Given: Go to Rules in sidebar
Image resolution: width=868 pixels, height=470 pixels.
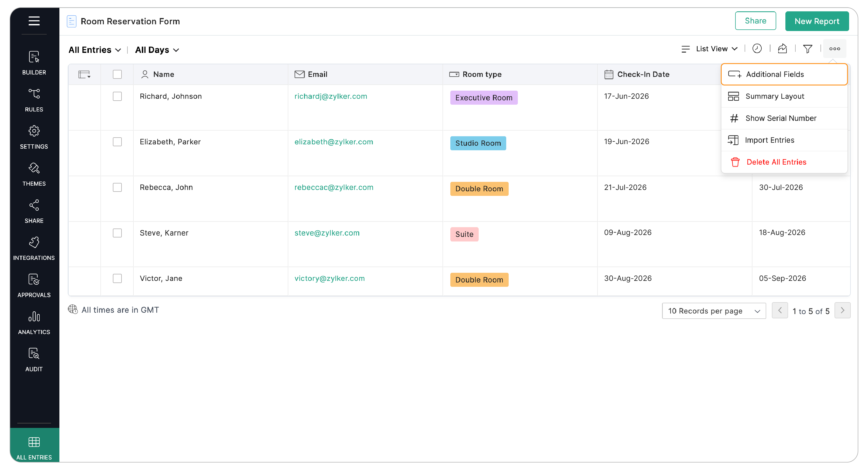Looking at the screenshot, I should tap(34, 100).
